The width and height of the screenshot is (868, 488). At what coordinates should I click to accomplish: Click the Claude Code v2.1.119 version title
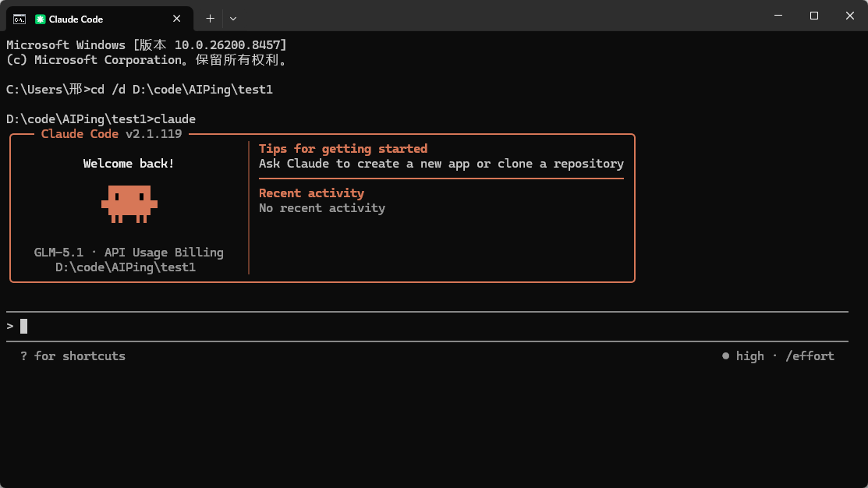112,134
